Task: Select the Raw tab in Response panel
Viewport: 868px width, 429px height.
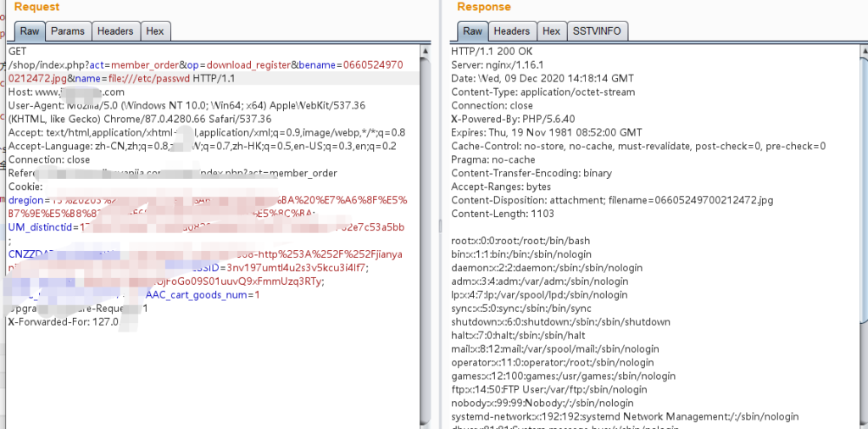Action: (x=472, y=31)
